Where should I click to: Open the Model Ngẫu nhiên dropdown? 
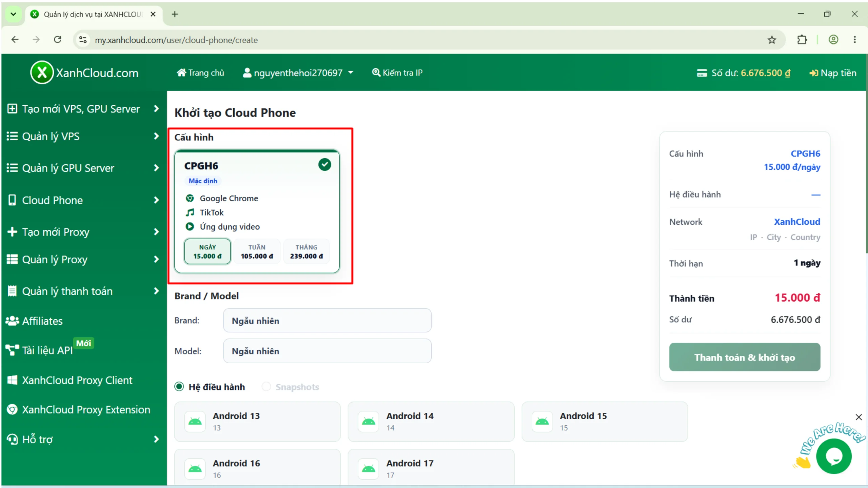(x=327, y=351)
